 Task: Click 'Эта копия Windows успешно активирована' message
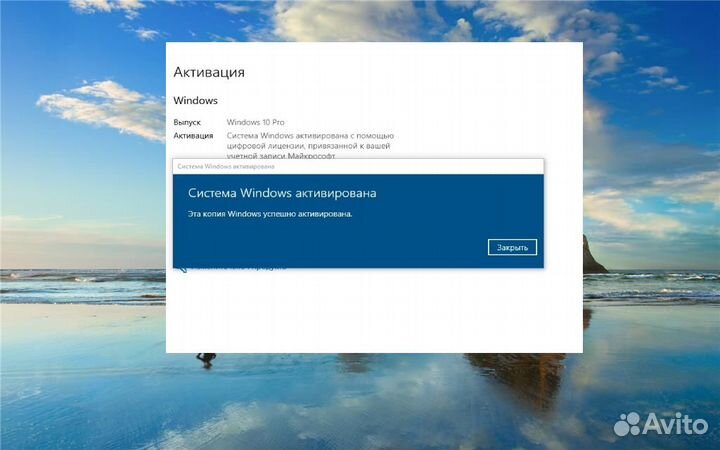[x=270, y=214]
